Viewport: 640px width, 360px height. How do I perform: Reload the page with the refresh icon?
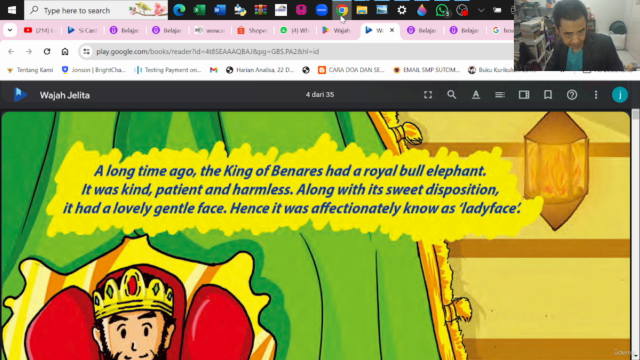[x=47, y=51]
